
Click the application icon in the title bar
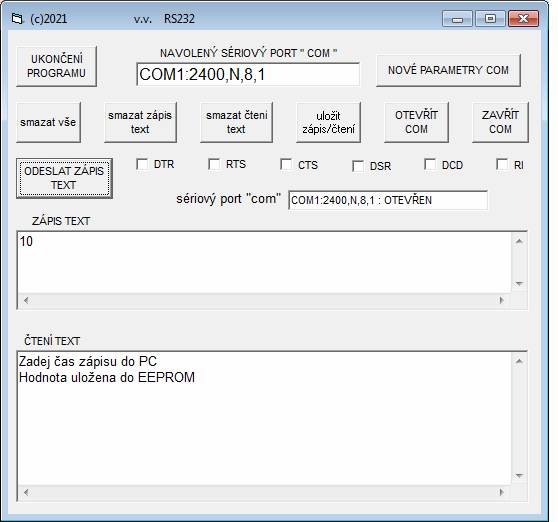click(x=17, y=19)
